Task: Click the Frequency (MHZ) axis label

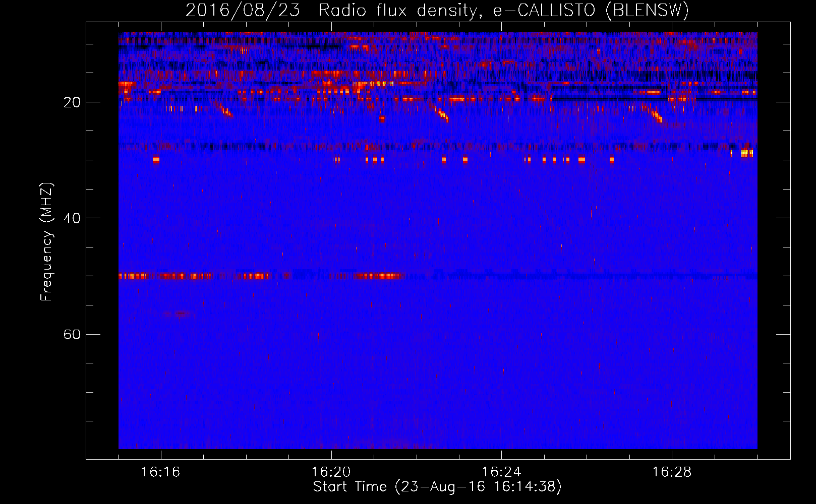Action: tap(46, 242)
